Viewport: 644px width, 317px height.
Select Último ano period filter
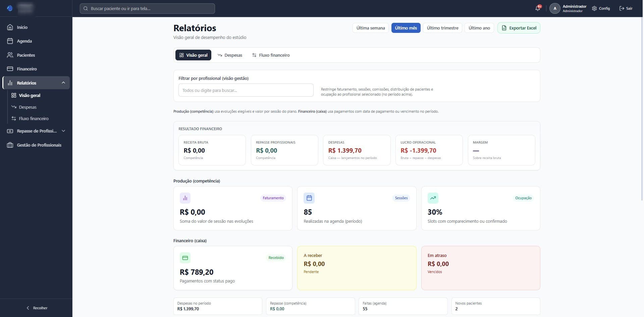point(479,28)
